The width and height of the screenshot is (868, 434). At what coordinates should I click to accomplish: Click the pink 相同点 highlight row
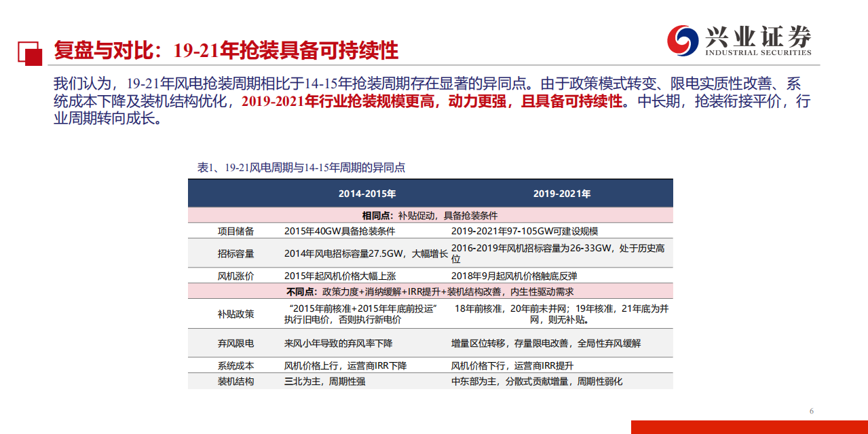[x=431, y=215]
